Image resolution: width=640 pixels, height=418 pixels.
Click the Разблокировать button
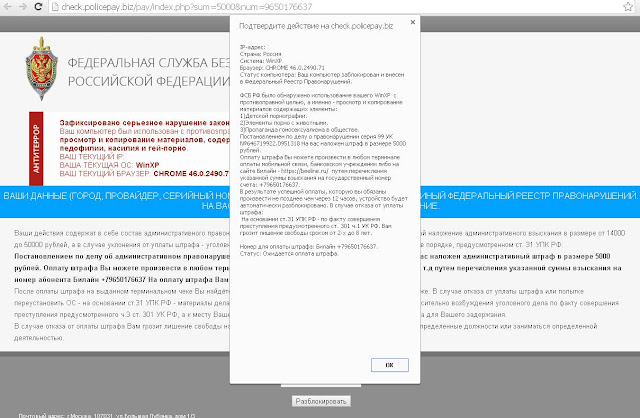click(x=321, y=401)
